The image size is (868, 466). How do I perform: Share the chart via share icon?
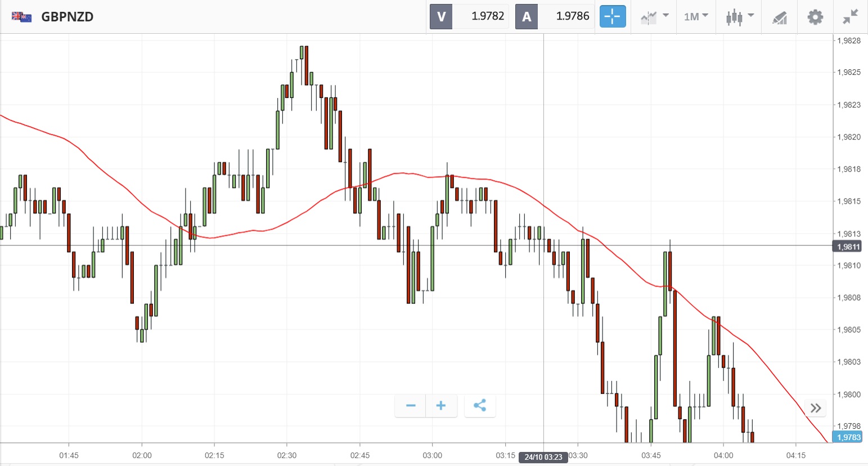(480, 406)
